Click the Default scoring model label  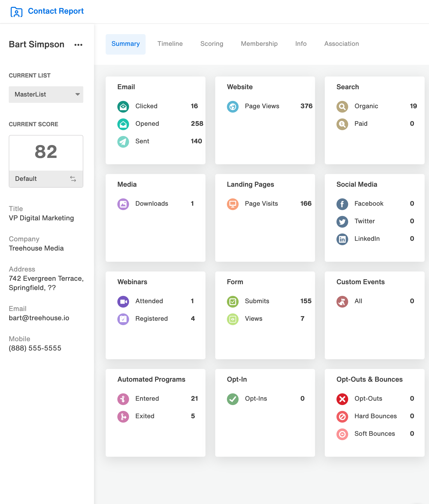pyautogui.click(x=26, y=179)
